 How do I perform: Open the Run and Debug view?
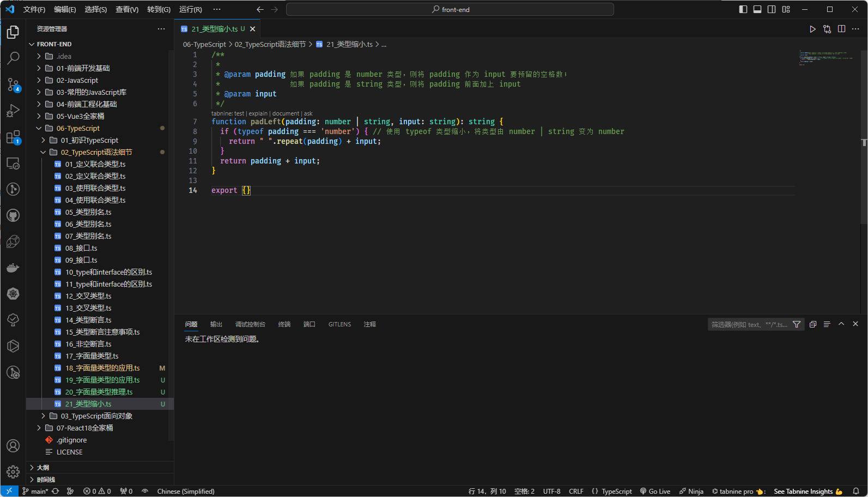pyautogui.click(x=13, y=111)
